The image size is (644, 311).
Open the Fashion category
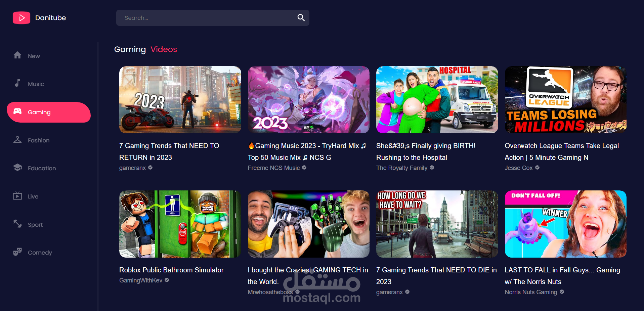coord(49,140)
